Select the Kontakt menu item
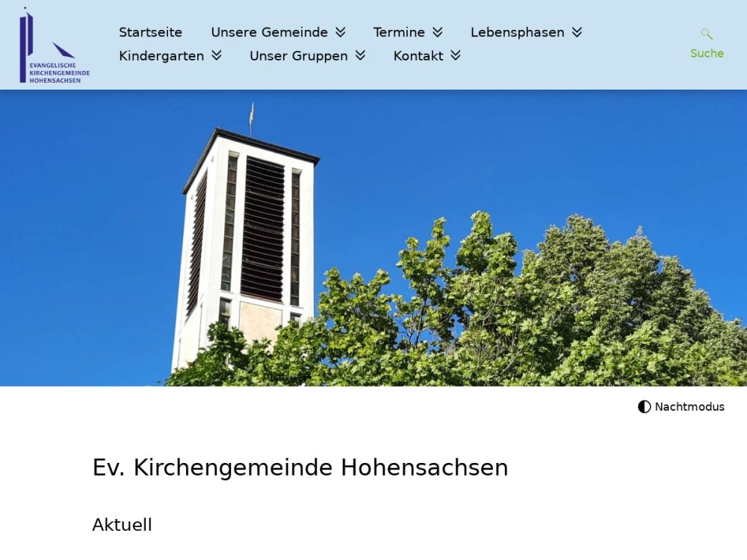Viewport: 747px width, 560px height. click(418, 56)
